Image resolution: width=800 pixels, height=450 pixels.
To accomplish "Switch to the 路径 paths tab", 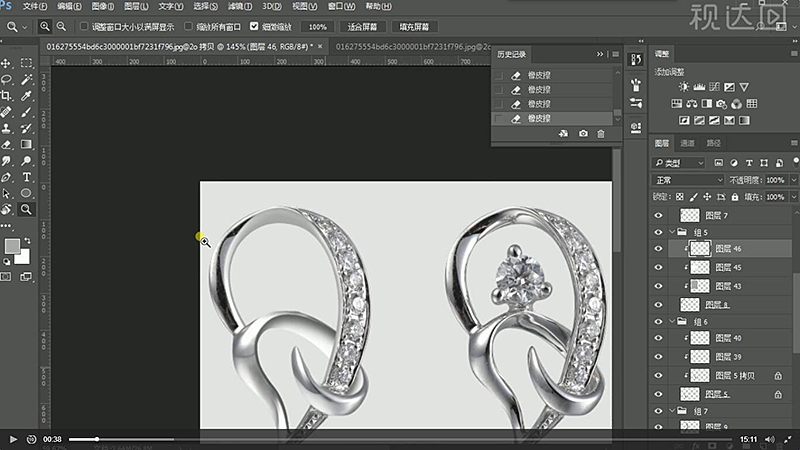I will pyautogui.click(x=713, y=143).
